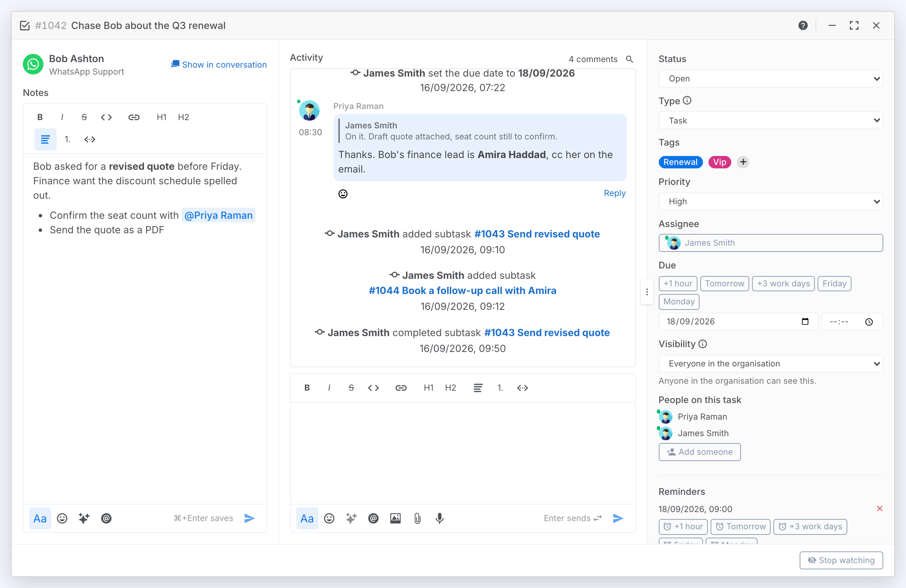Image resolution: width=906 pixels, height=588 pixels.
Task: Click Italic in the comment editor toolbar
Action: coord(329,388)
